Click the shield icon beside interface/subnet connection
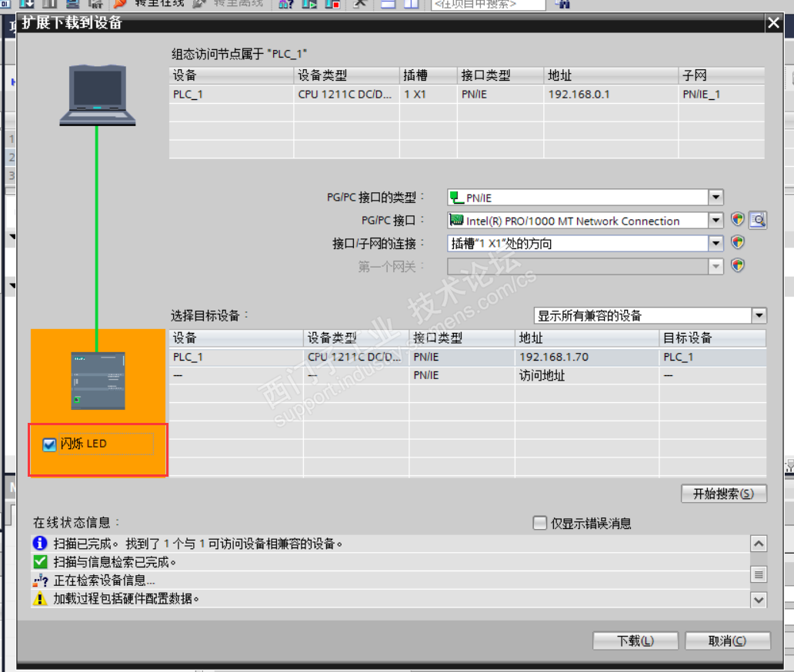Screen dimensions: 794x672 [x=738, y=243]
